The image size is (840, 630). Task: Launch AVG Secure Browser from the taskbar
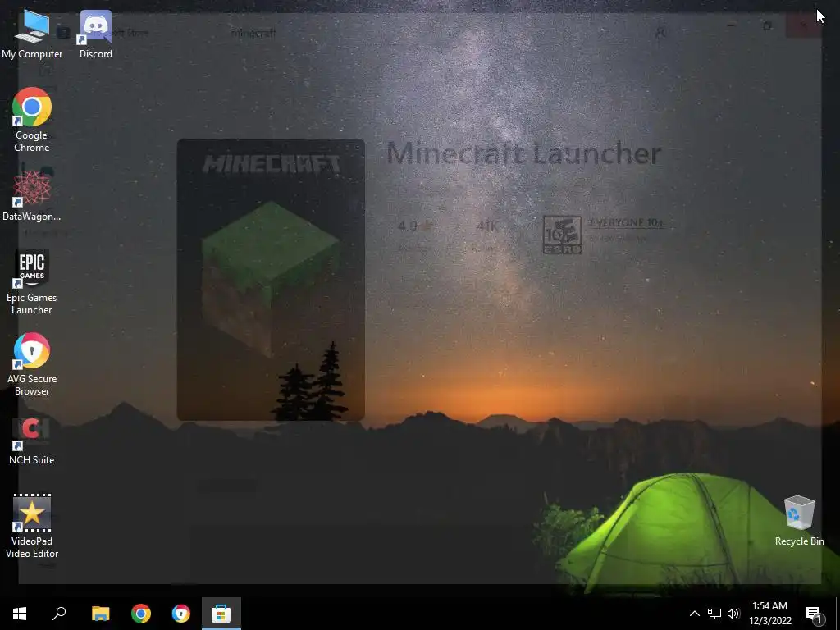tap(181, 614)
